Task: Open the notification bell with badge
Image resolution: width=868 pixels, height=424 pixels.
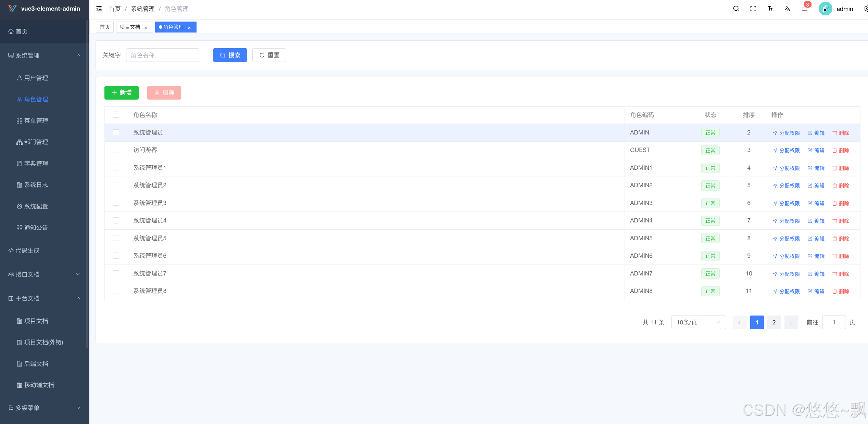Action: (804, 9)
